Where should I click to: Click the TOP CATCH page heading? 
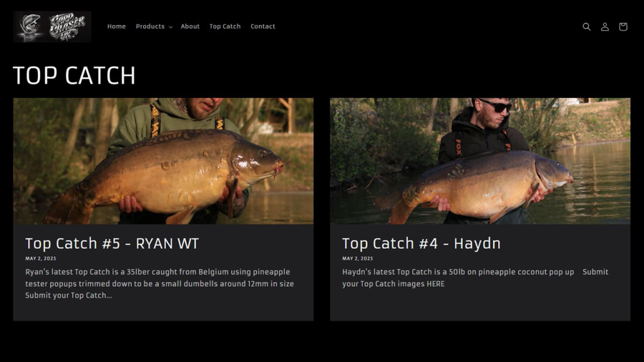(x=74, y=75)
